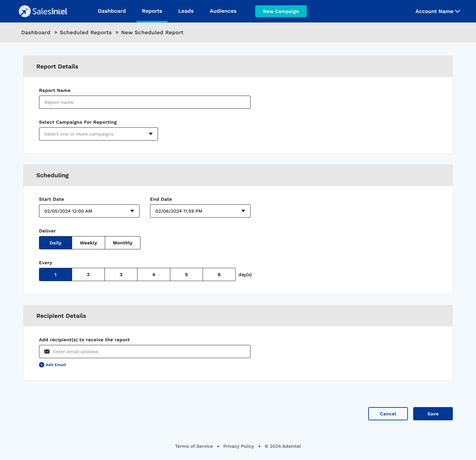Select Daily delivery frequency

pos(56,243)
